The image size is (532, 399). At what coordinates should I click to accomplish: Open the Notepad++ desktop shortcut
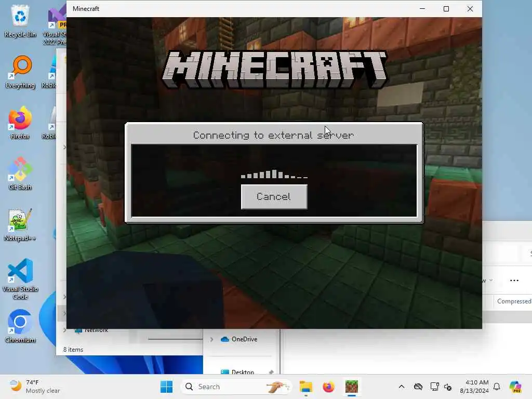coord(20,224)
